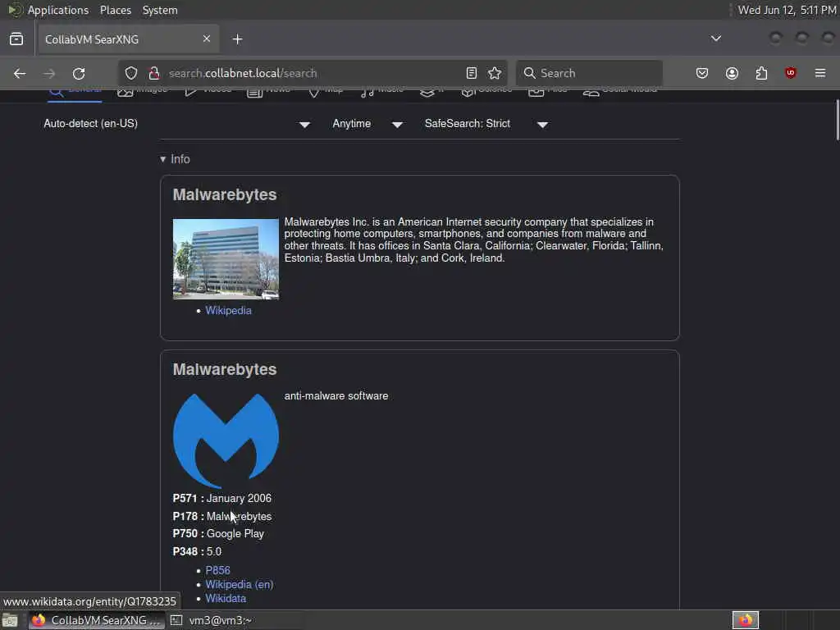Click the address bar URL field
840x630 pixels.
[x=311, y=73]
